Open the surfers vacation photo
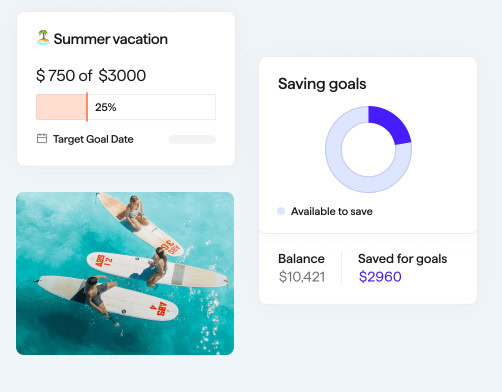This screenshot has height=392, width=502. coord(125,273)
